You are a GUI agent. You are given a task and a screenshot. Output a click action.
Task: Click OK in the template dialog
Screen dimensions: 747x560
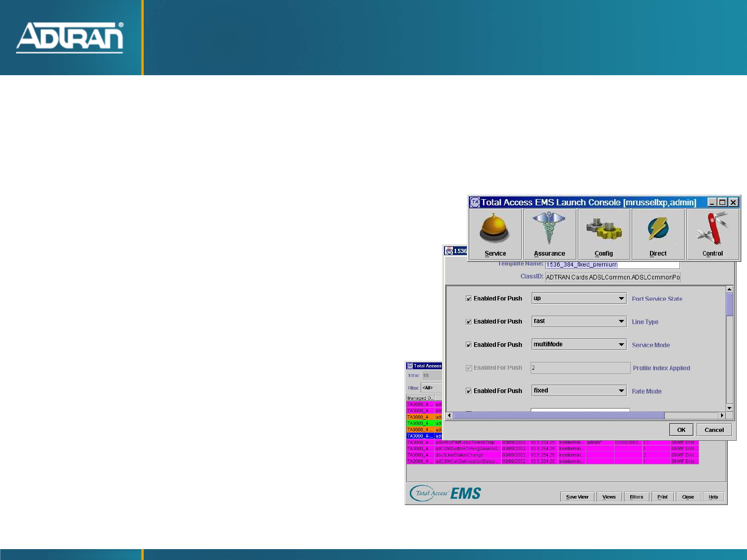click(x=681, y=430)
